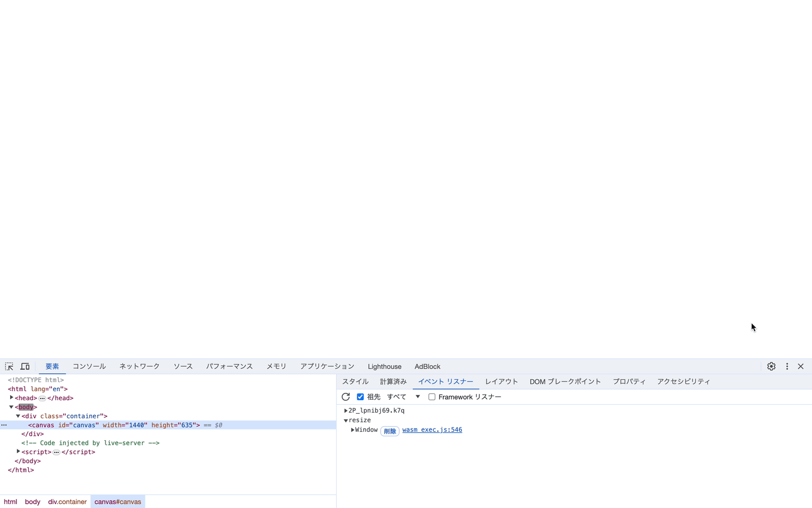Image resolution: width=812 pixels, height=508 pixels.
Task: Expand the collapsed script ellipsis badge
Action: 56,452
